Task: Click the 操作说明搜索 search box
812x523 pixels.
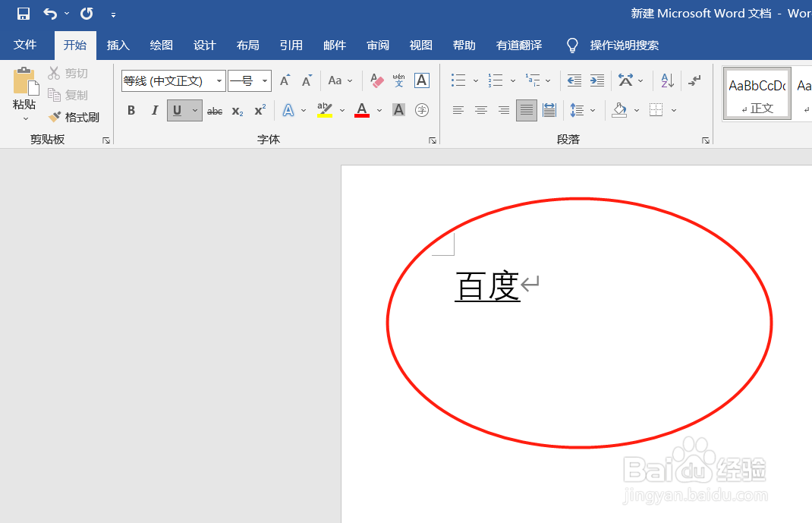Action: coord(624,45)
